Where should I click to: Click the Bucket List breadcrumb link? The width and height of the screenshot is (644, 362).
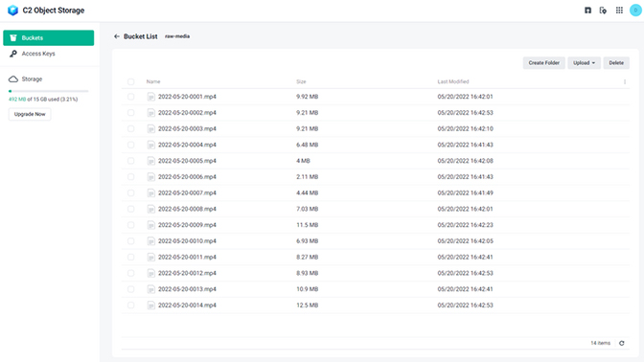[141, 36]
